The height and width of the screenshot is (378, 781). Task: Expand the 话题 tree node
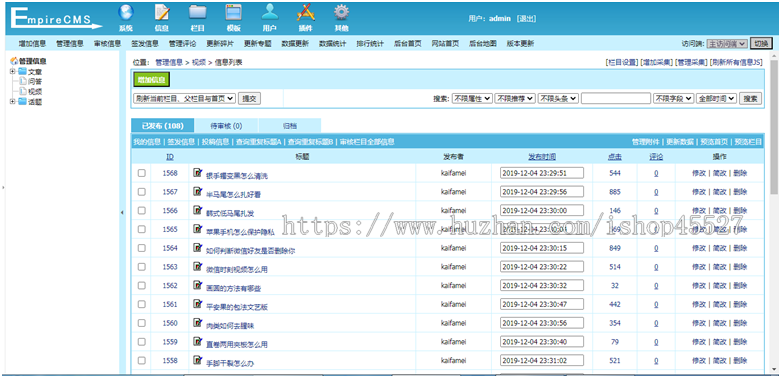12,102
